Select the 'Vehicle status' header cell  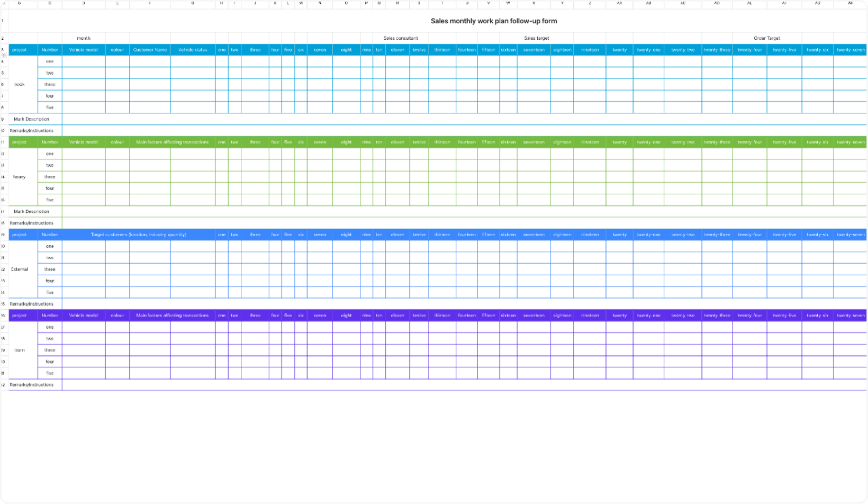click(x=193, y=50)
